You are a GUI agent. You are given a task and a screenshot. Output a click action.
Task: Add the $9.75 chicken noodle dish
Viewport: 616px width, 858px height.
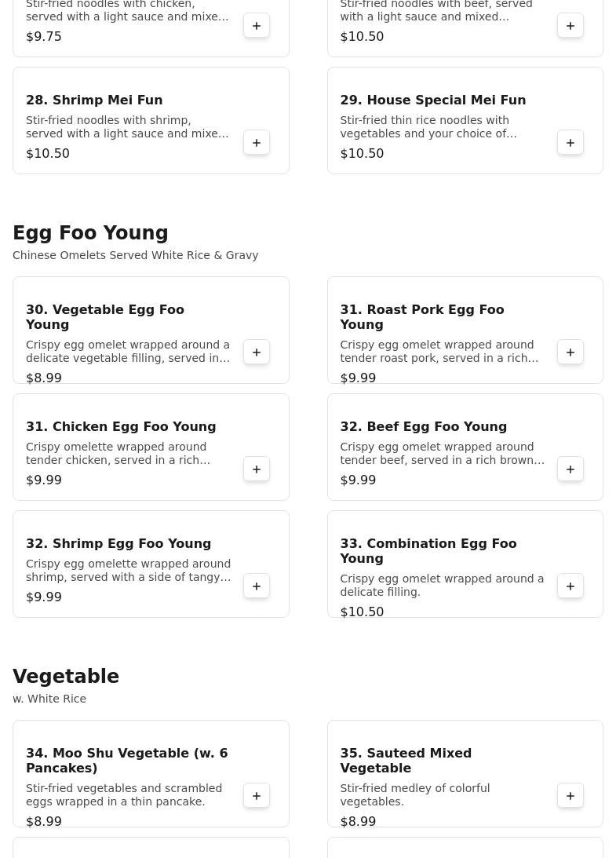pos(257,26)
